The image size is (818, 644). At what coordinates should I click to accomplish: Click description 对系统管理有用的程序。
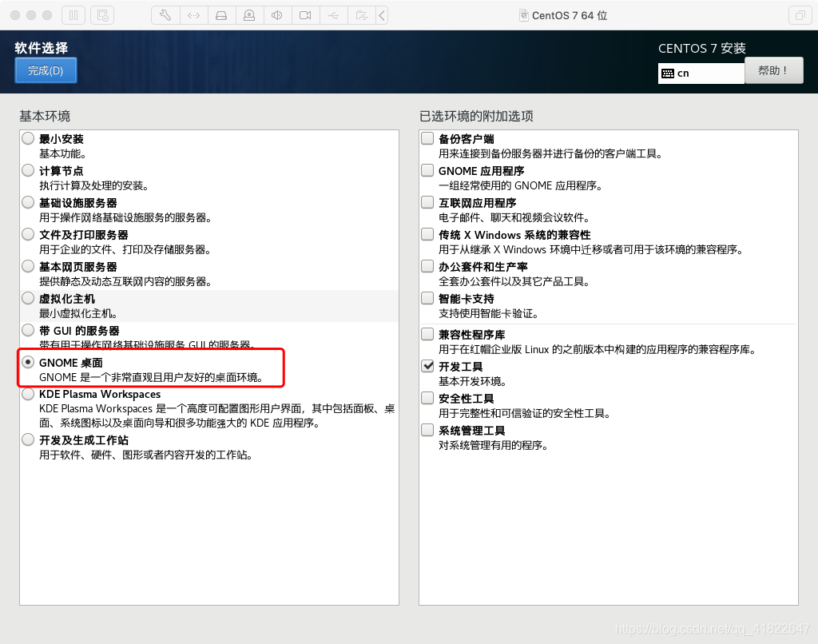493,446
